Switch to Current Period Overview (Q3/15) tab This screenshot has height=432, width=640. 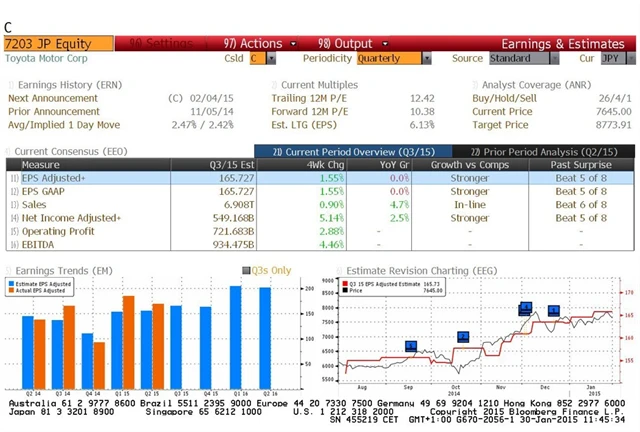[x=353, y=152]
